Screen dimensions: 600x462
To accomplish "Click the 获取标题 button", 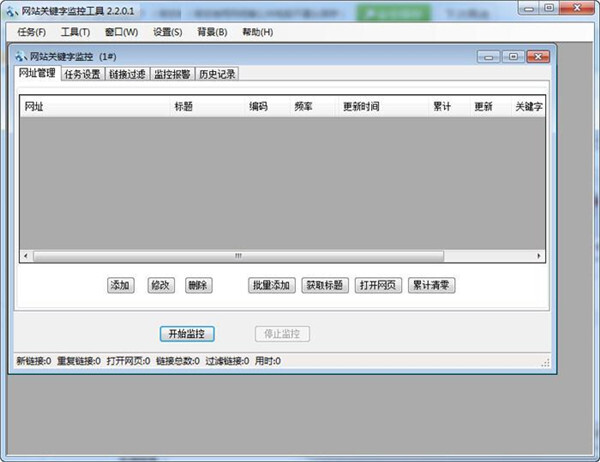I will (x=324, y=285).
